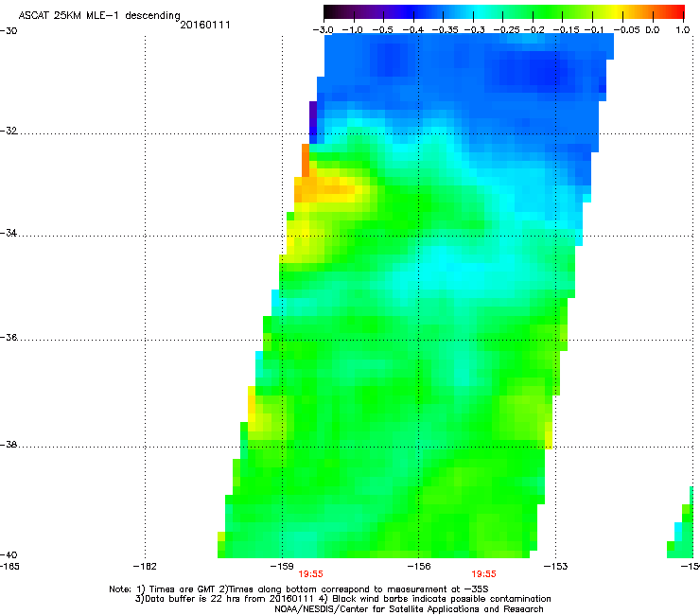Click the "-34" latitude axis label
The image size is (700, 615).
(x=9, y=233)
